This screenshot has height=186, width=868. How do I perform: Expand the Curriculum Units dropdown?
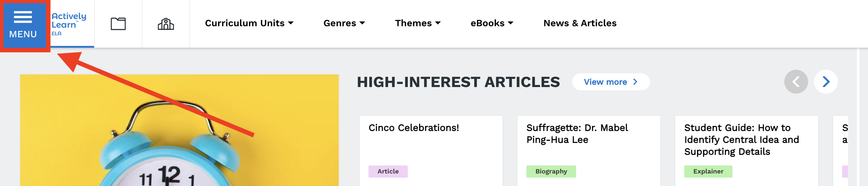click(249, 23)
